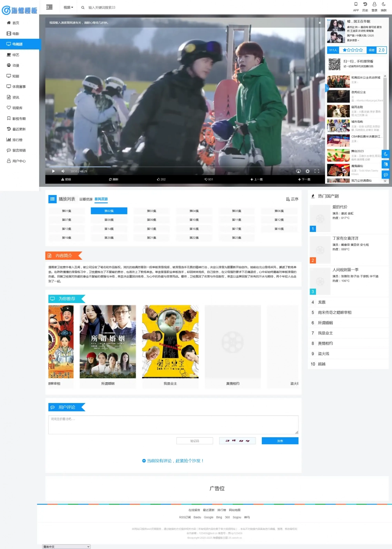Open 留言报错 in the sidebar
This screenshot has height=549, width=392.
point(20,150)
